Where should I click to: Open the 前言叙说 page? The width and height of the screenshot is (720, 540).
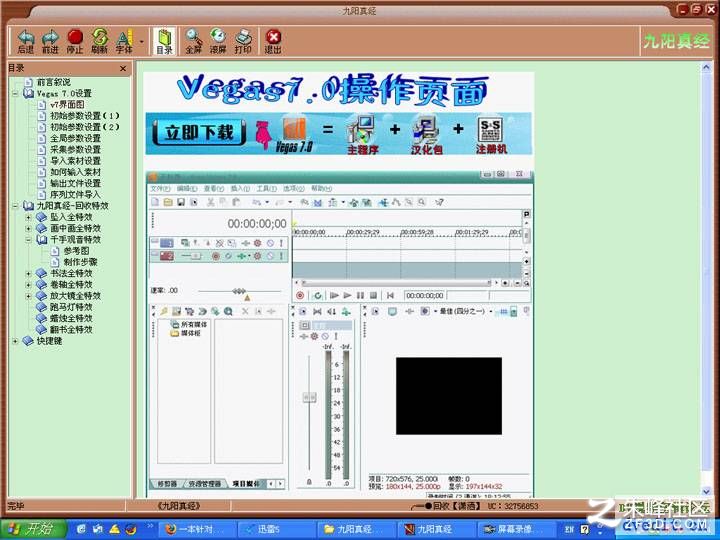coord(53,82)
